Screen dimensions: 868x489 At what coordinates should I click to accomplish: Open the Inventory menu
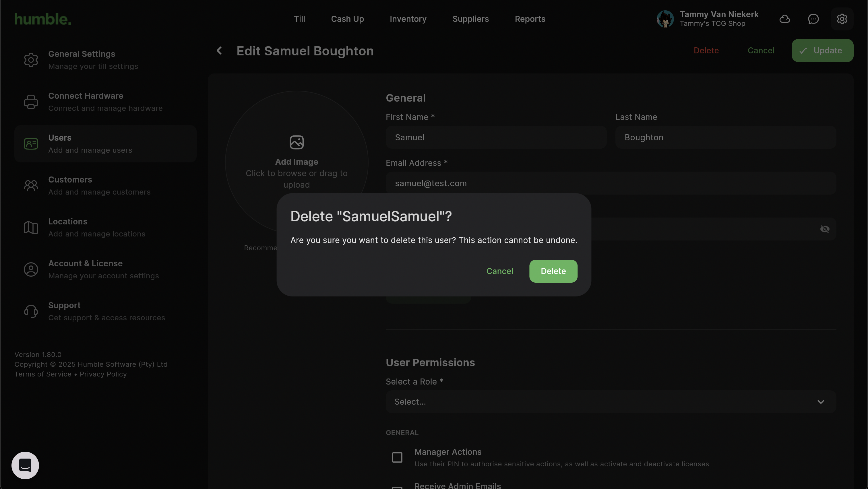click(x=408, y=19)
